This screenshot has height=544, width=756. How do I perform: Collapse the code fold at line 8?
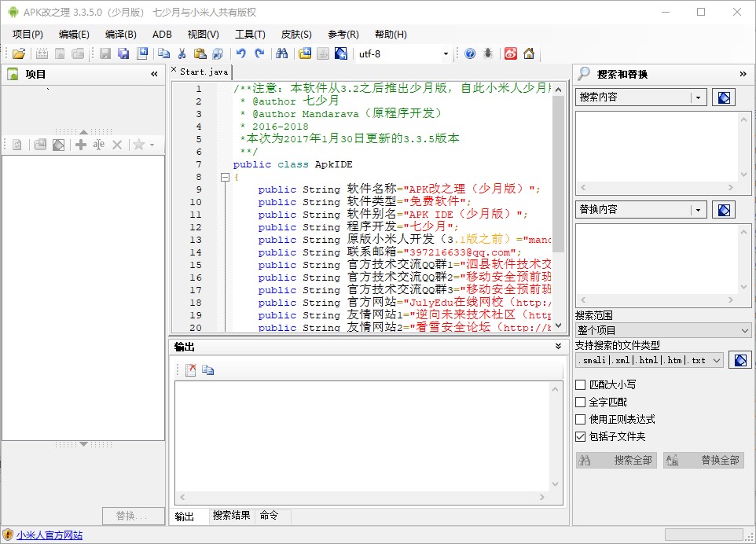coord(225,177)
